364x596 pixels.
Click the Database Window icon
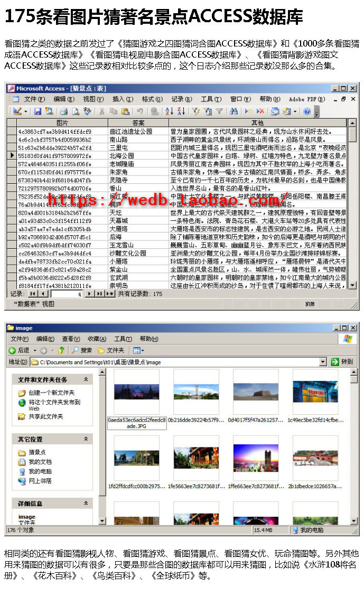pos(275,111)
